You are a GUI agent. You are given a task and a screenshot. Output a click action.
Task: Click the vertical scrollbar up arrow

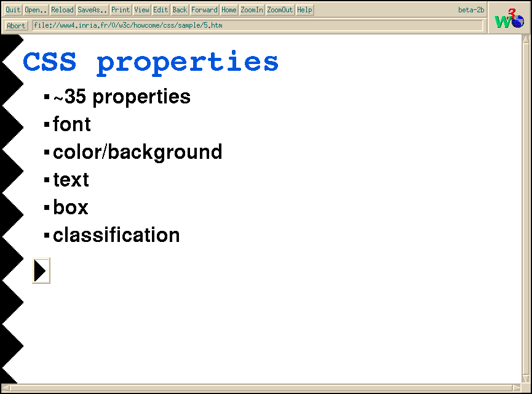526,39
